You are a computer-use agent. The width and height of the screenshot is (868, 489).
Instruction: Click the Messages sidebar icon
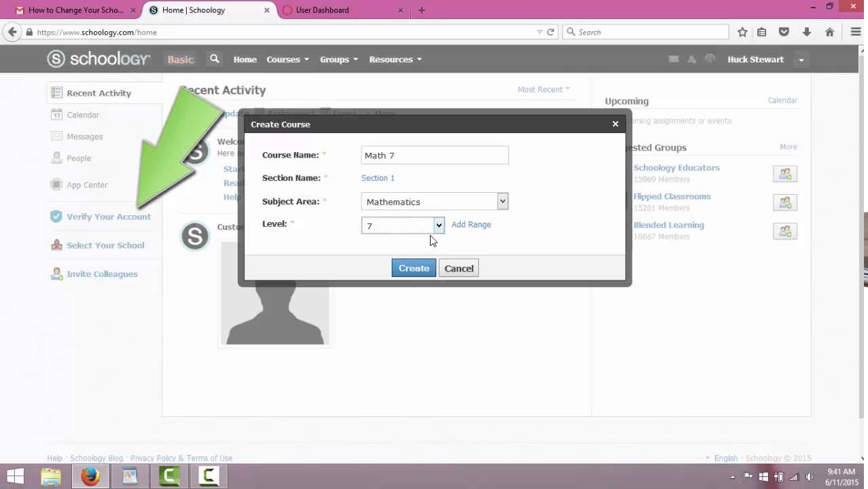56,137
